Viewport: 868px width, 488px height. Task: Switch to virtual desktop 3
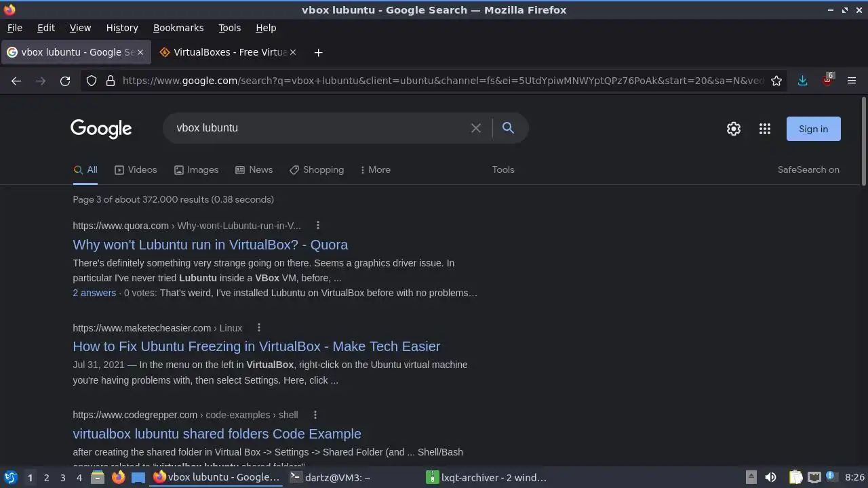pyautogui.click(x=62, y=477)
